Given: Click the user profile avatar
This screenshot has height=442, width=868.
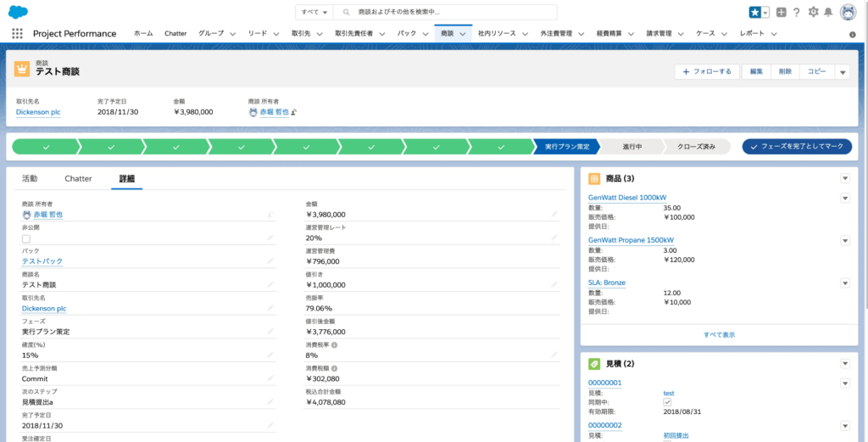Looking at the screenshot, I should 848,12.
